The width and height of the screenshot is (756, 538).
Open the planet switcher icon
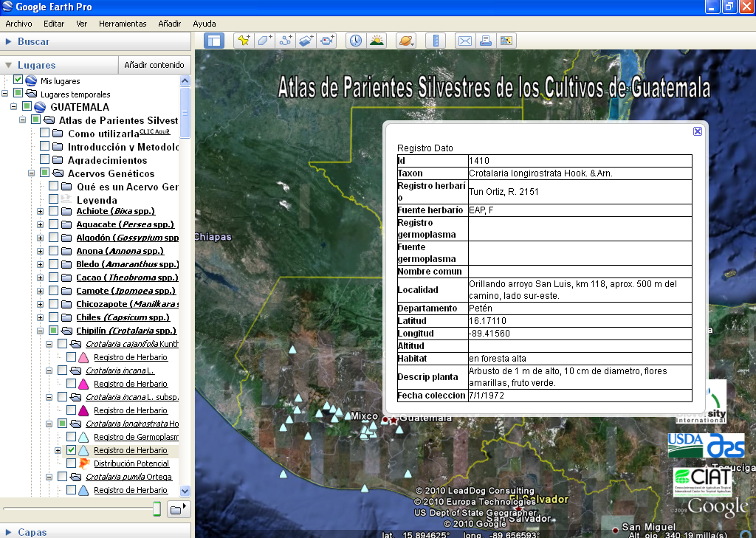click(406, 41)
